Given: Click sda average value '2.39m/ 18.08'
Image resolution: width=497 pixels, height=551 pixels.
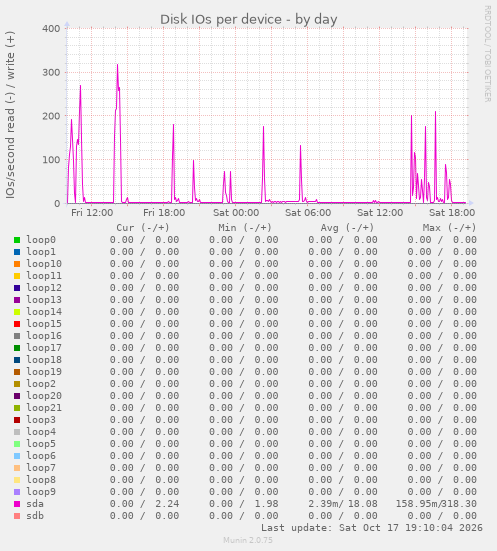Looking at the screenshot, I should point(343,504).
